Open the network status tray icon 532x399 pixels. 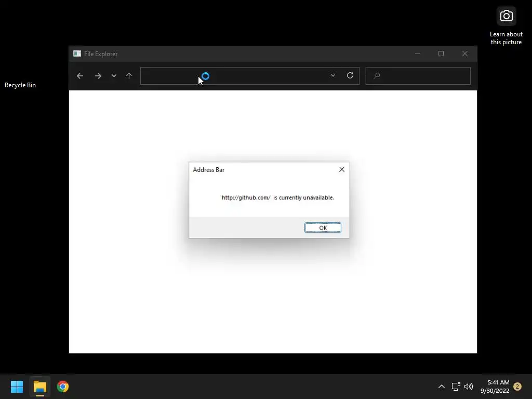coord(456,387)
